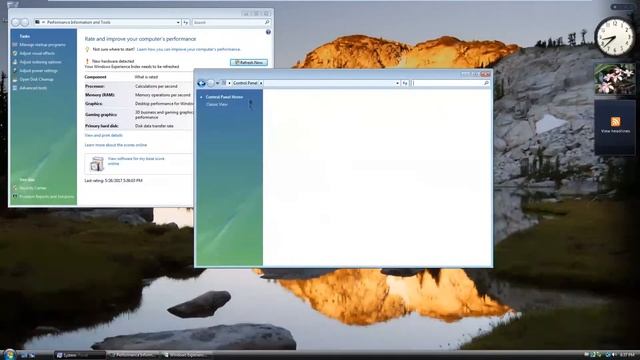Click the taskbar clock

(x=627, y=355)
